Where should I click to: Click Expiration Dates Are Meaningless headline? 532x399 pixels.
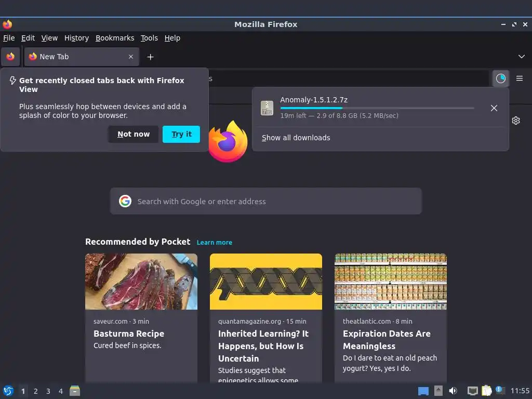387,340
